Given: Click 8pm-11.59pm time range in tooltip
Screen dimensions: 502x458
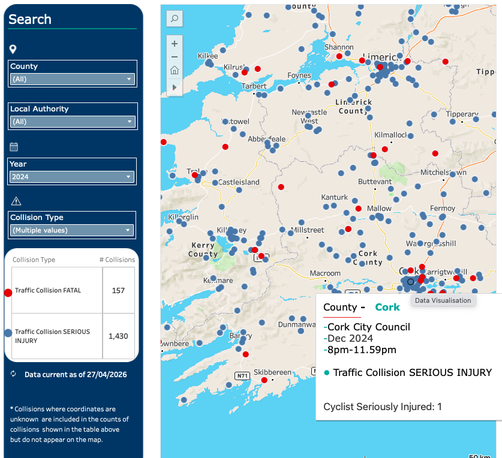Looking at the screenshot, I should pyautogui.click(x=362, y=350).
